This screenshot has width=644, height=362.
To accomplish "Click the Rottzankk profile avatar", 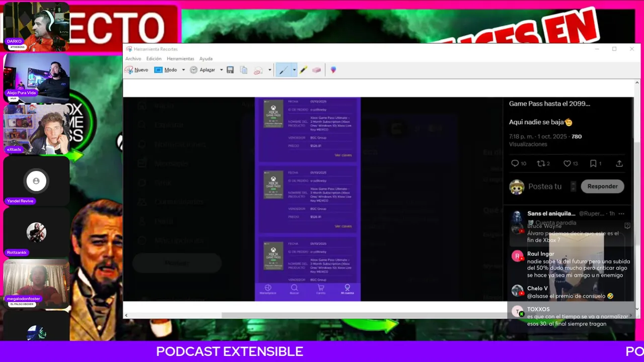I will (36, 232).
